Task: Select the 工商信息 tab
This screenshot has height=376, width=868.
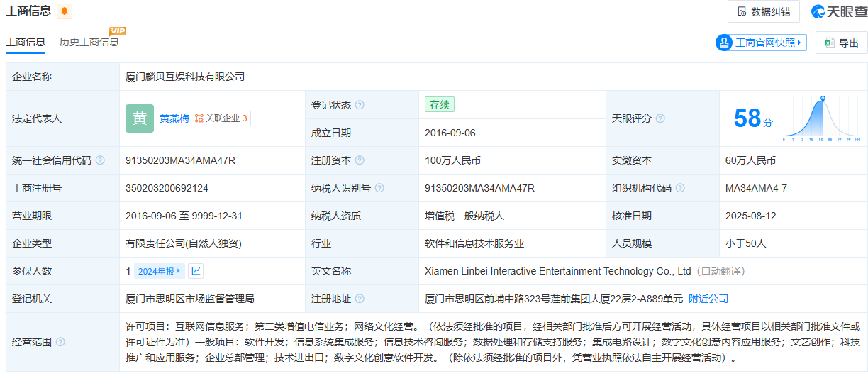Action: click(x=26, y=42)
